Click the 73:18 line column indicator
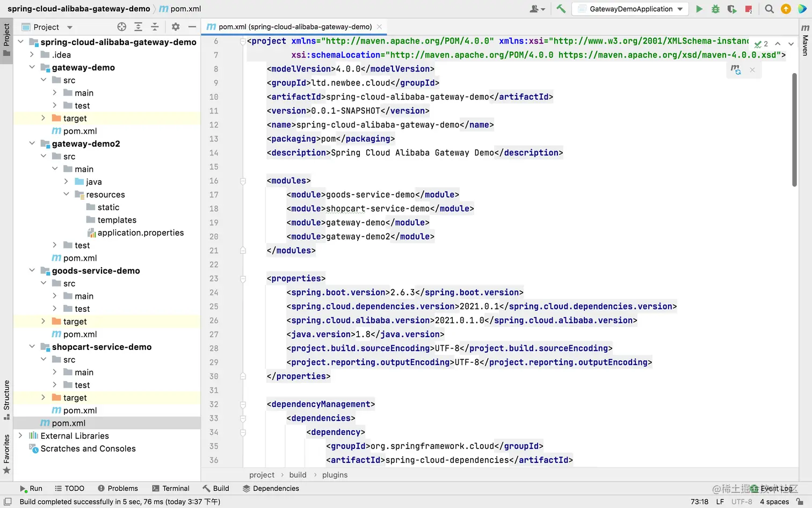Screen dimensions: 812x508 (699, 502)
